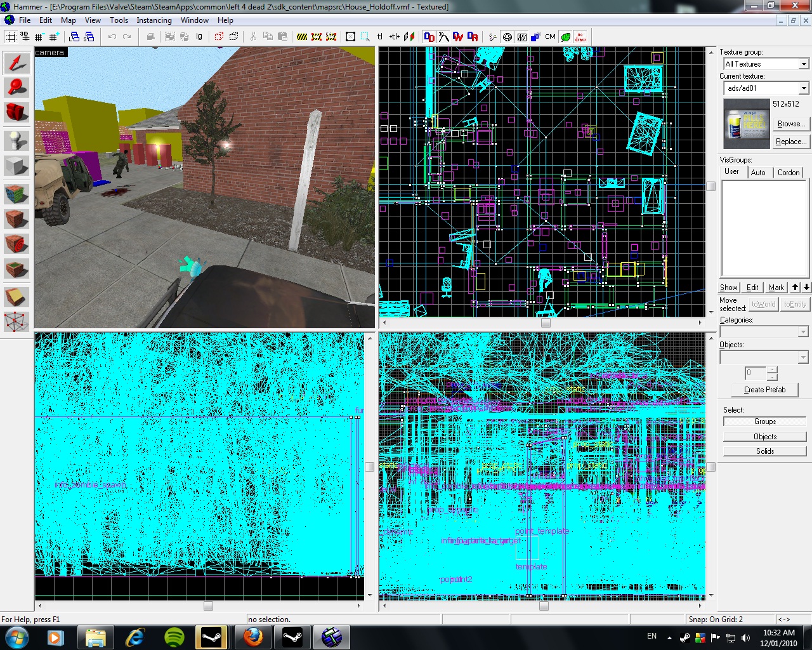Open the Map menu
This screenshot has width=812, height=650.
coord(69,20)
